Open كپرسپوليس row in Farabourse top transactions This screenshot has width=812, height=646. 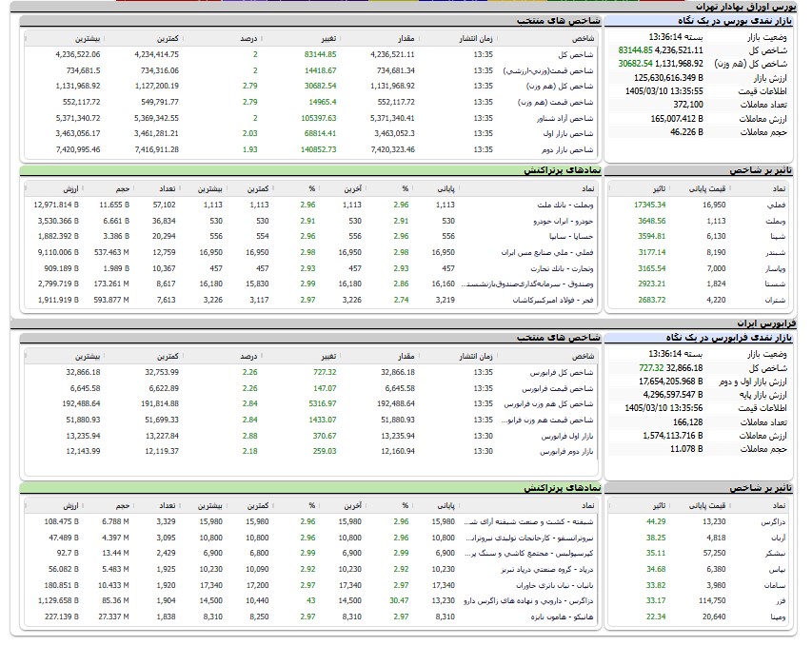point(528,554)
